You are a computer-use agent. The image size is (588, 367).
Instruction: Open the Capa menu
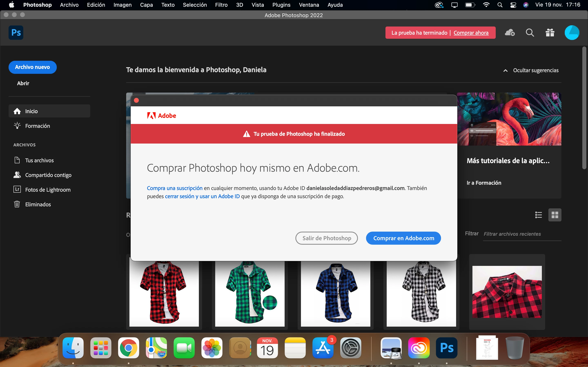tap(146, 5)
